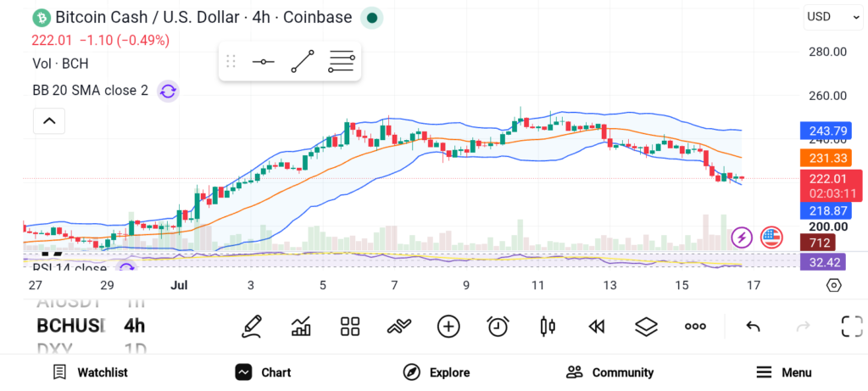Click the RSI 14 close indicator label
Screen dimensions: 868x391
[70, 269]
